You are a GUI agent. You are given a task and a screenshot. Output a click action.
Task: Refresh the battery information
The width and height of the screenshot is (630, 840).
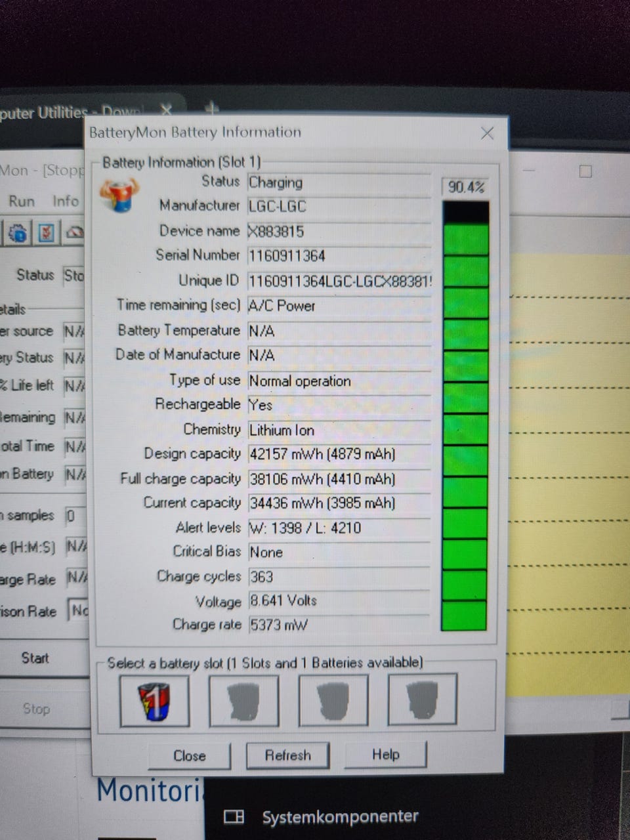(x=287, y=755)
